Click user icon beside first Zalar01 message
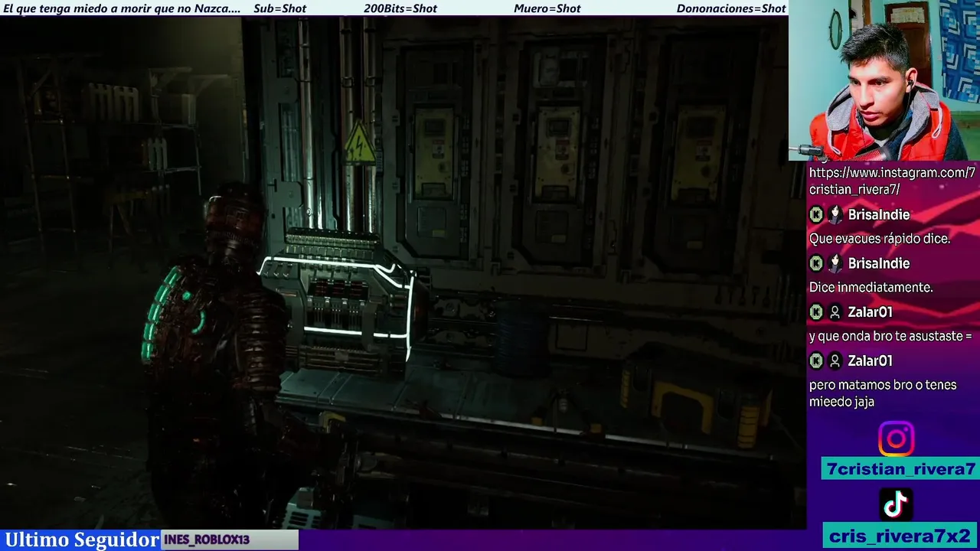This screenshot has height=551, width=980. (x=835, y=312)
